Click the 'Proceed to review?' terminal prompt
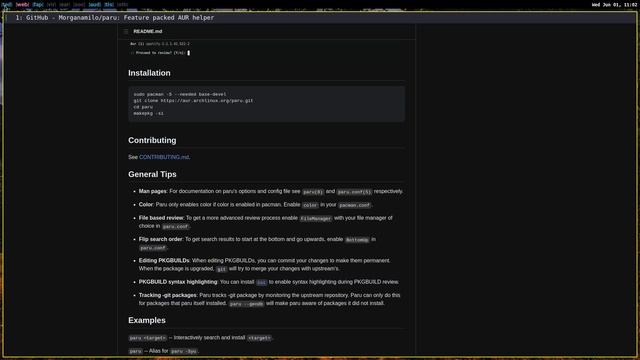Image resolution: width=640 pixels, height=360 pixels. click(160, 53)
